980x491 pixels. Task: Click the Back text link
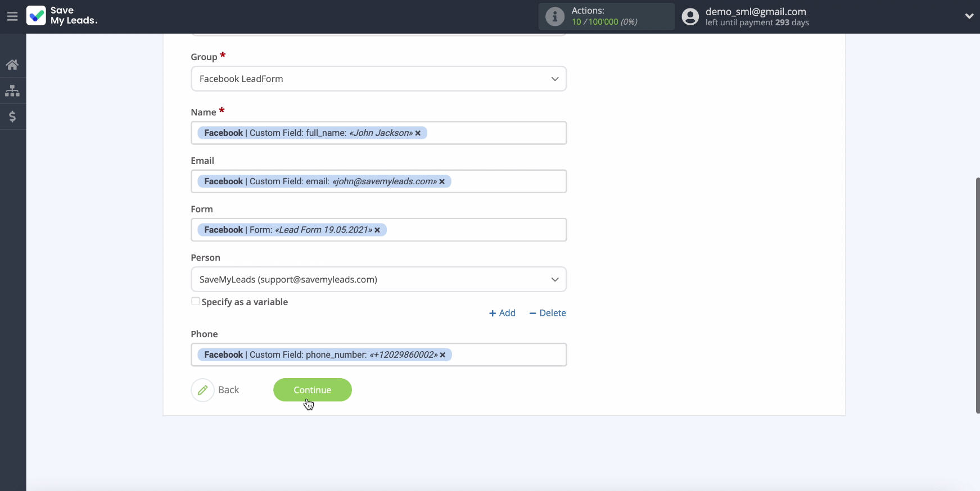(228, 390)
